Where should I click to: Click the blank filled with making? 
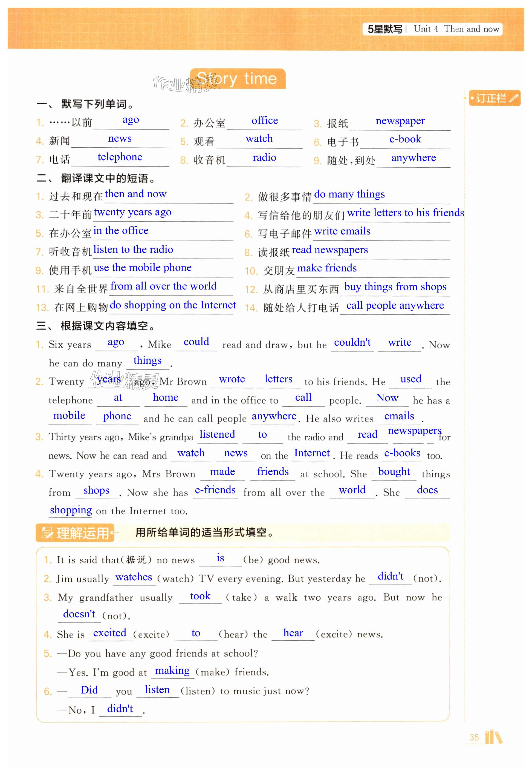click(x=172, y=670)
